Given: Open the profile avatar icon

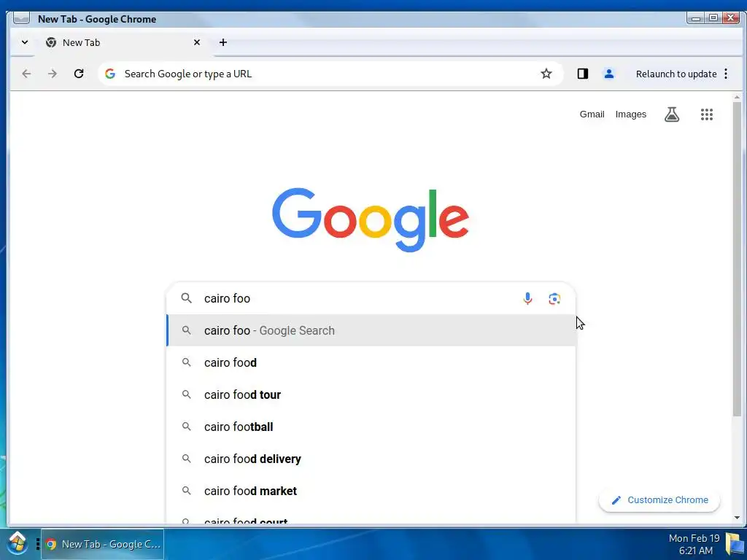Looking at the screenshot, I should coord(609,74).
